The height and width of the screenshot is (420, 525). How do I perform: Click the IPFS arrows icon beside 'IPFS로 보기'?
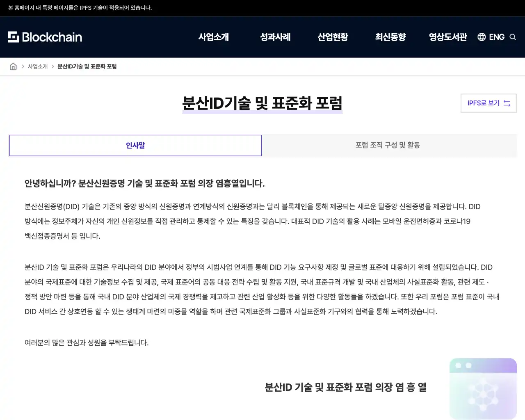coord(507,103)
